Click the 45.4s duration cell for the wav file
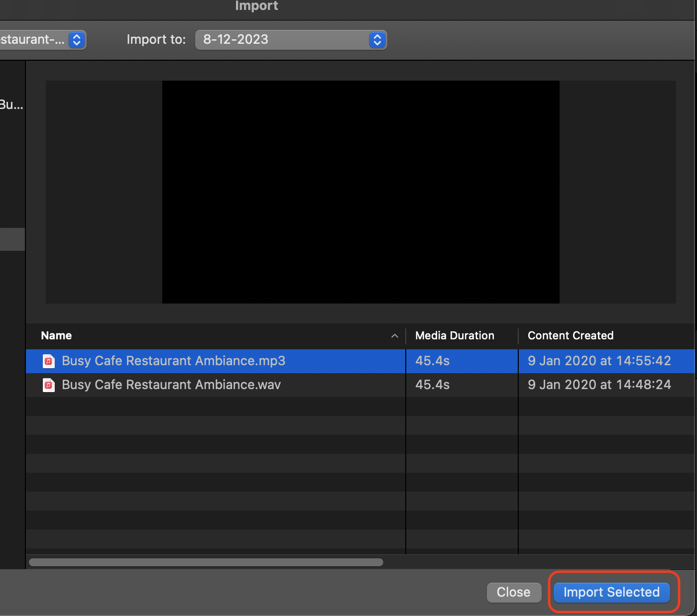The width and height of the screenshot is (697, 616). (x=432, y=385)
